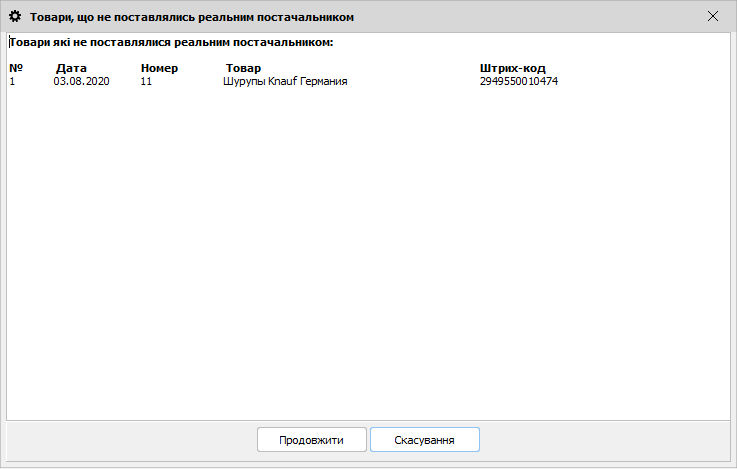Viewport: 737px width, 469px height.
Task: Click the № column header
Action: coord(16,68)
